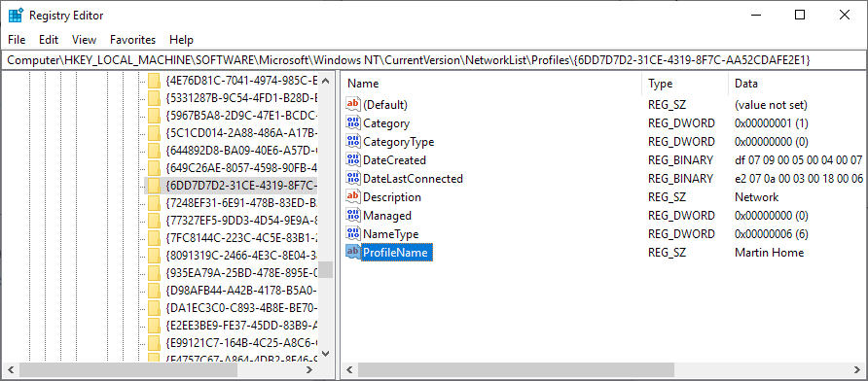
Task: Click the DWORD icon of NameType value
Action: 352,234
